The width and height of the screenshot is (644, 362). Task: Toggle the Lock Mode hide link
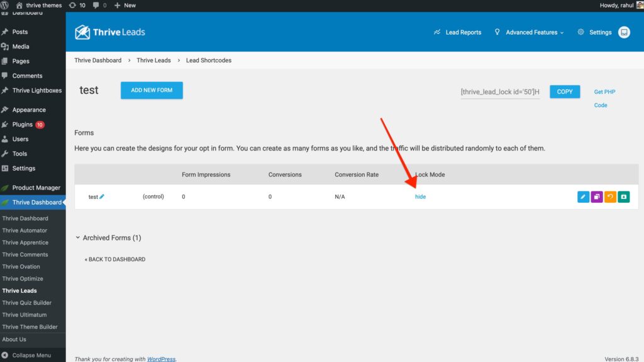[420, 197]
